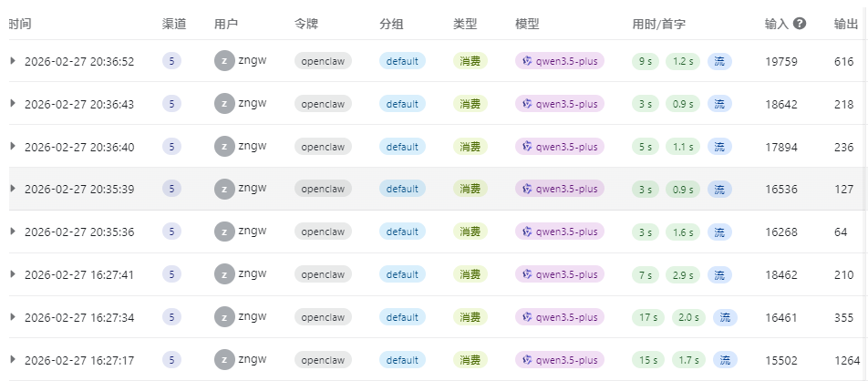Click the avatar in 20:35:39 row
The height and width of the screenshot is (381, 868).
(x=224, y=189)
